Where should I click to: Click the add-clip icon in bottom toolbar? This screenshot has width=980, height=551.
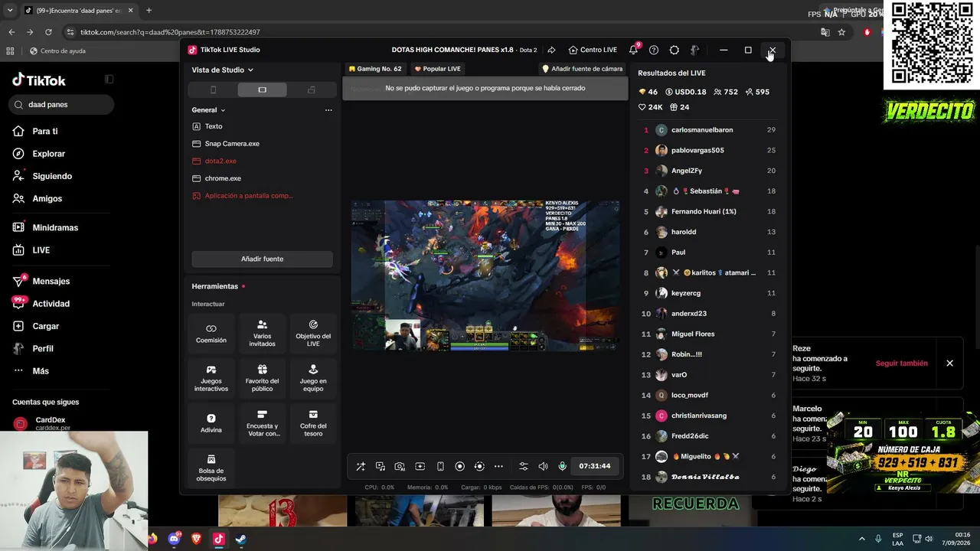[x=420, y=466]
